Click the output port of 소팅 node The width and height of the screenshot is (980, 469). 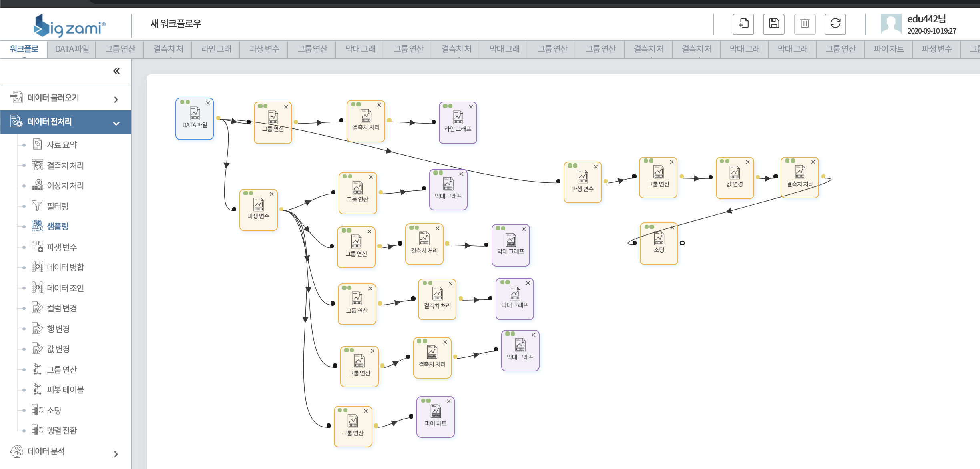[682, 243]
